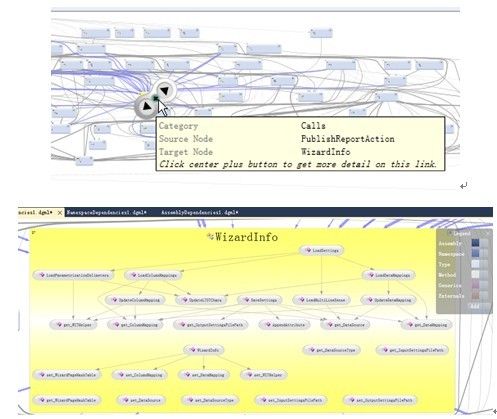Select the set_DataMapping node
497x419 pixels.
[203, 375]
